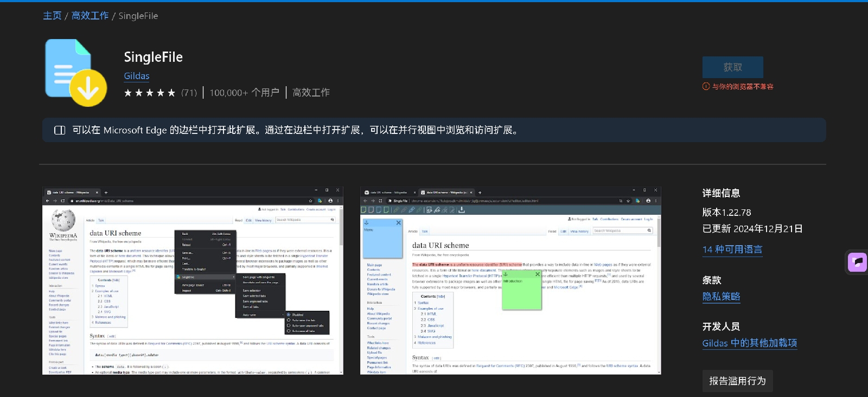Click the incompatibility warning info icon
The width and height of the screenshot is (868, 397).
tap(706, 86)
